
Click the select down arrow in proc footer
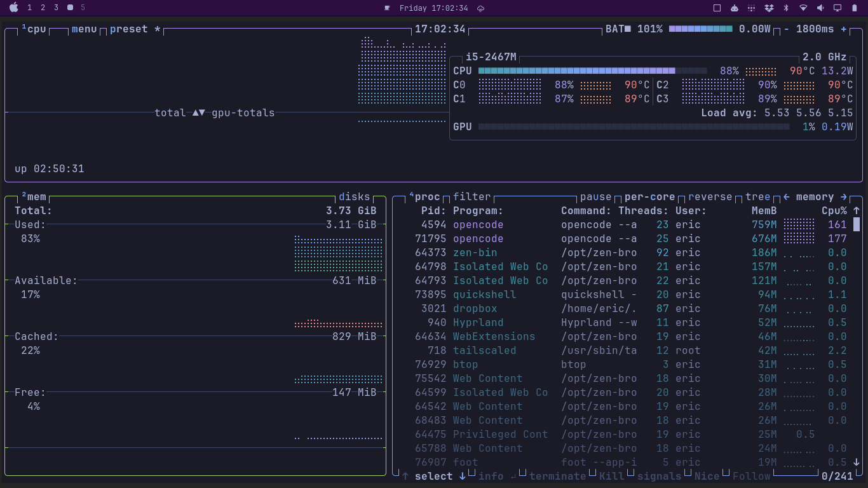click(x=463, y=477)
